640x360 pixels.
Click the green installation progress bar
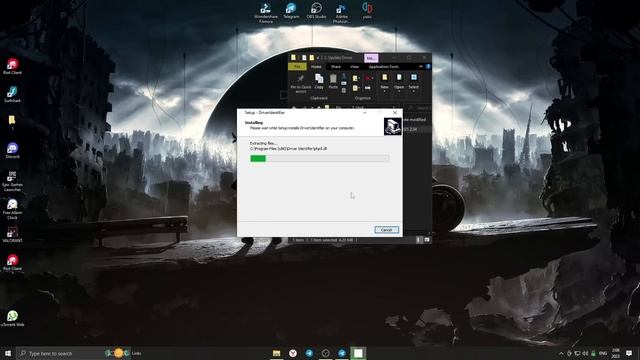[x=319, y=158]
